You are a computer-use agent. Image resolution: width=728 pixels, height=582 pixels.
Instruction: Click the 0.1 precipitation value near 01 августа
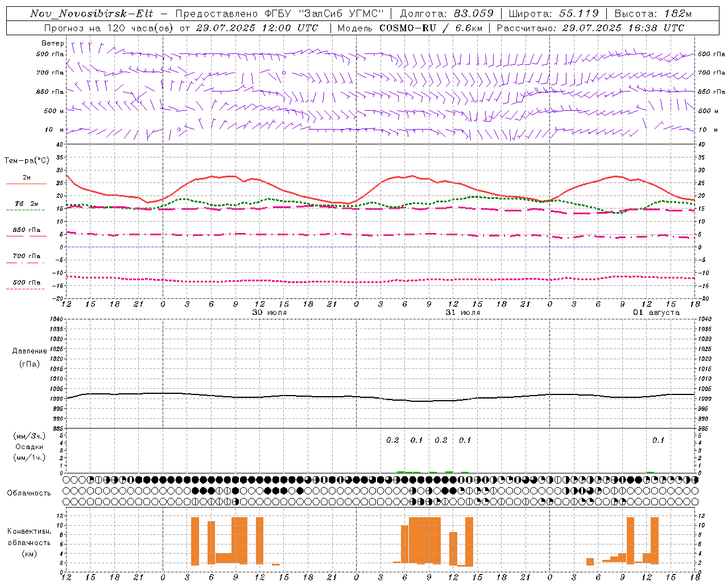[x=658, y=440]
